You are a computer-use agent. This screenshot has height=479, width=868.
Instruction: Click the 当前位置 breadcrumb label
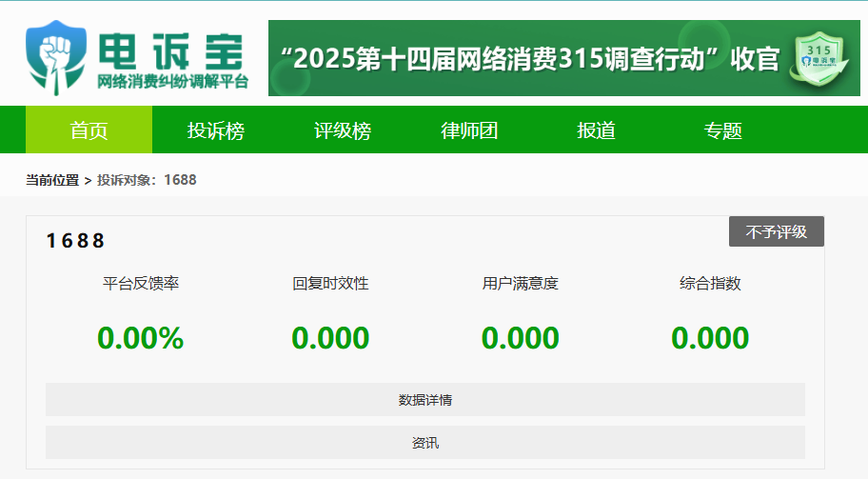pos(52,180)
